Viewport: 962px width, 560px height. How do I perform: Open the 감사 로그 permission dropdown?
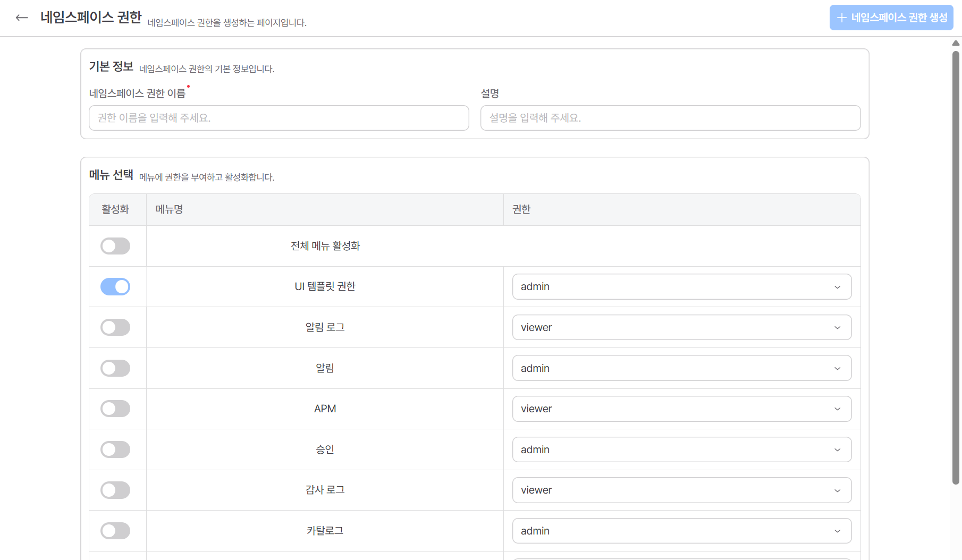(x=682, y=490)
